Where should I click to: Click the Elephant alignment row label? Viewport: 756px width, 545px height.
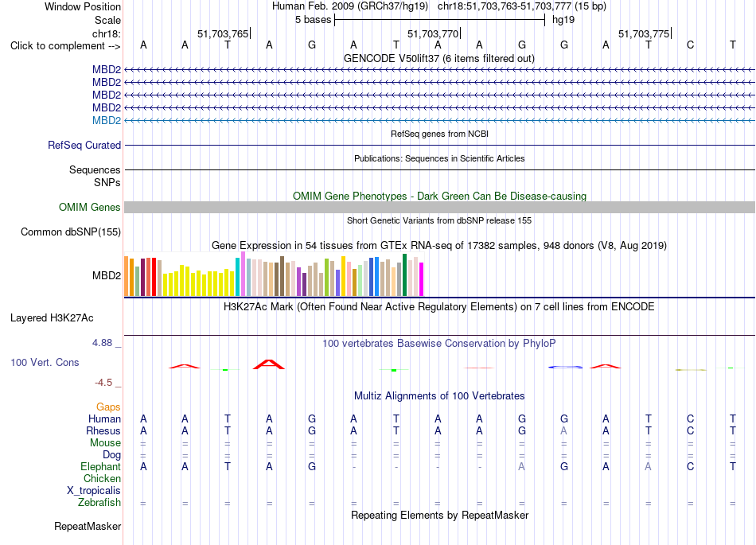[101, 466]
